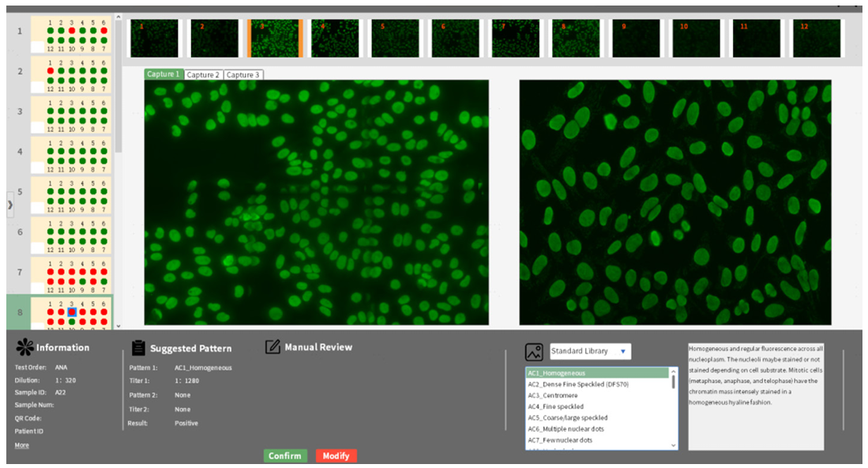The height and width of the screenshot is (468, 868).
Task: Select well thumbnail 2 in the top strip
Action: coord(215,38)
